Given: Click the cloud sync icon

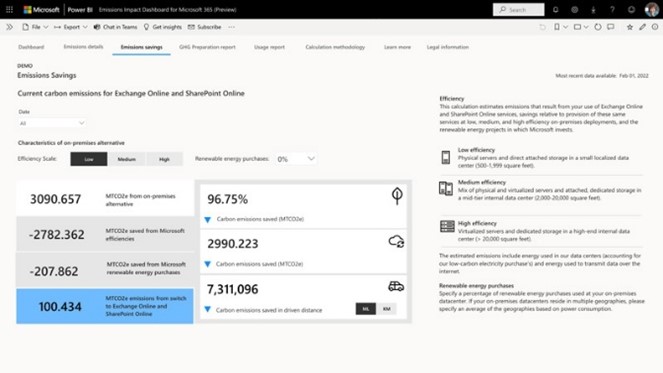Looking at the screenshot, I should [x=397, y=241].
